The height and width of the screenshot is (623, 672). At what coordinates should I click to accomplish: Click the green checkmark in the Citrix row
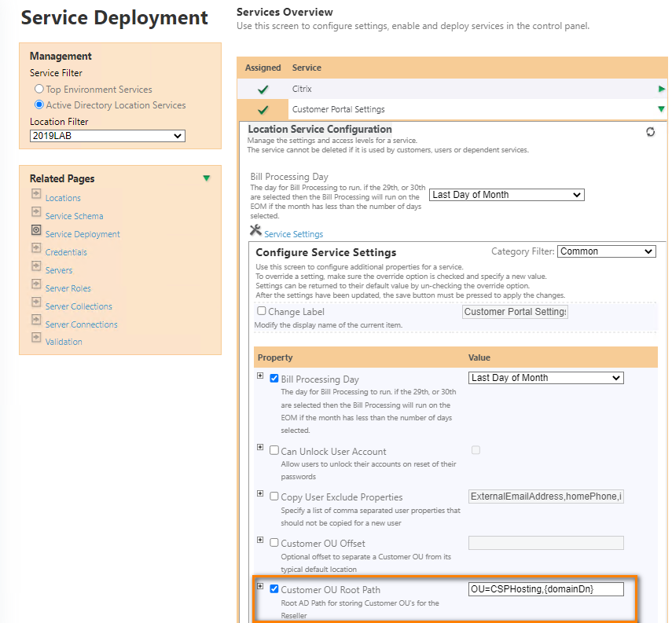pos(263,90)
